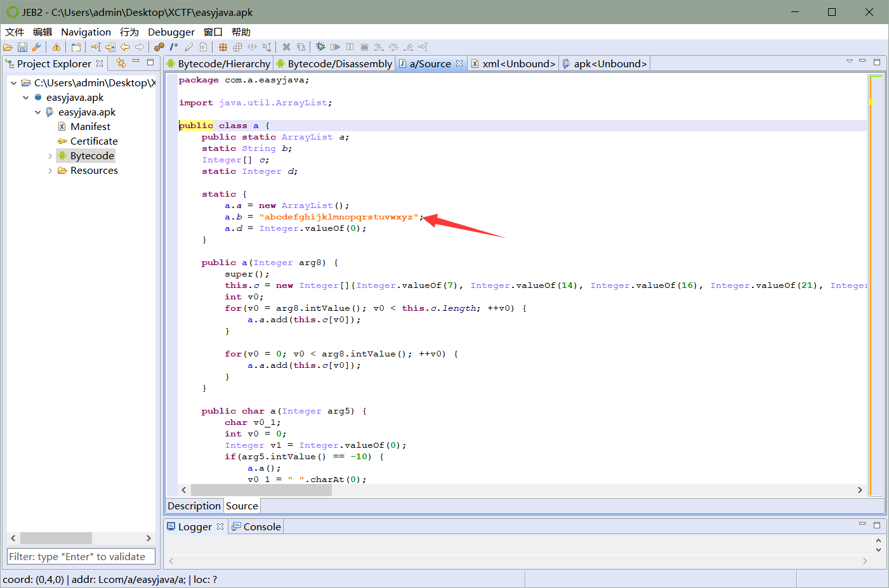This screenshot has width=889, height=588.
Task: Click the debugger step out icon
Action: click(409, 47)
